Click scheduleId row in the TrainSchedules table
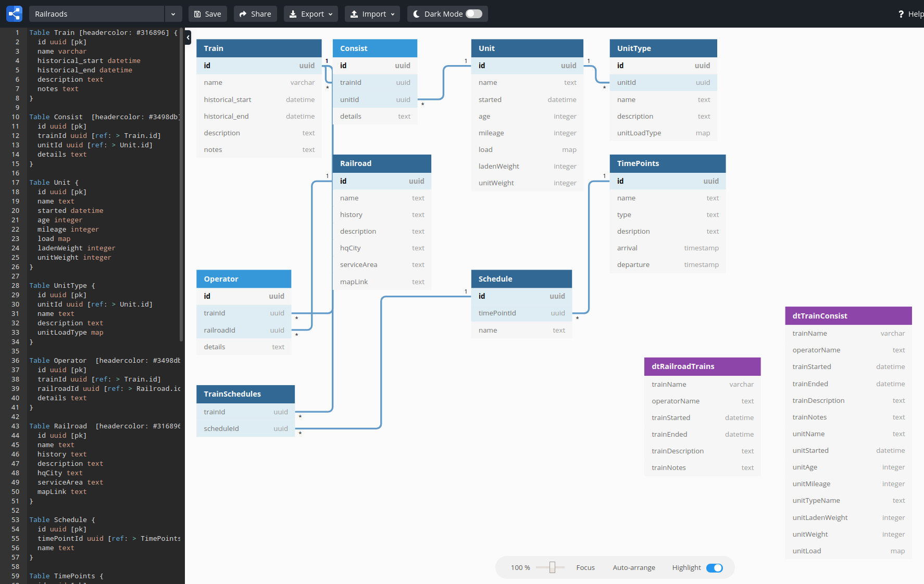 [245, 428]
